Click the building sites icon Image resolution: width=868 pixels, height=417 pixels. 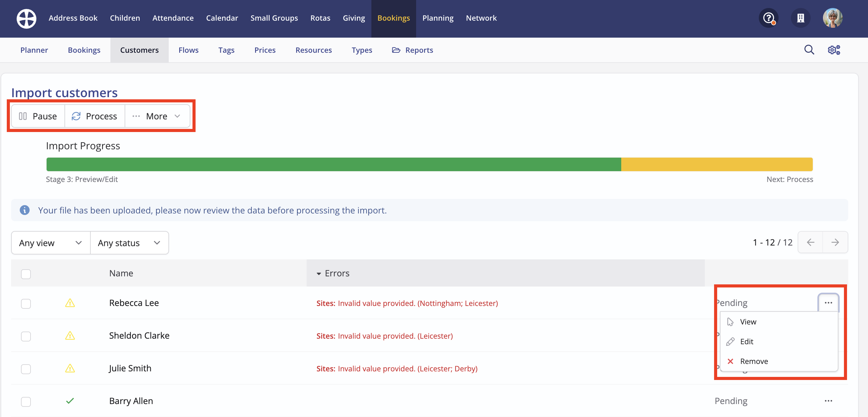[x=801, y=18]
